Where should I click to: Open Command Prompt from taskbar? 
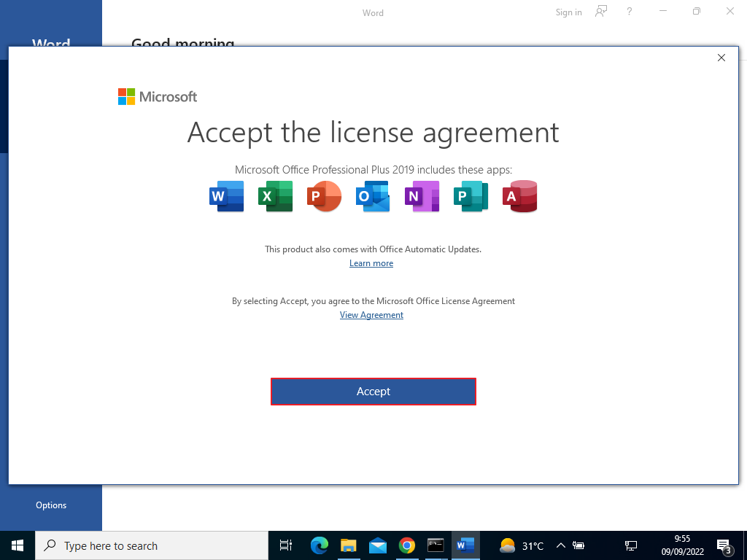tap(436, 545)
